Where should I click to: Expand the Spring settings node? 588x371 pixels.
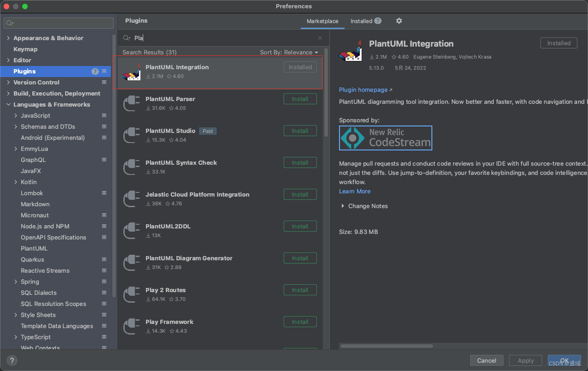[x=16, y=282]
